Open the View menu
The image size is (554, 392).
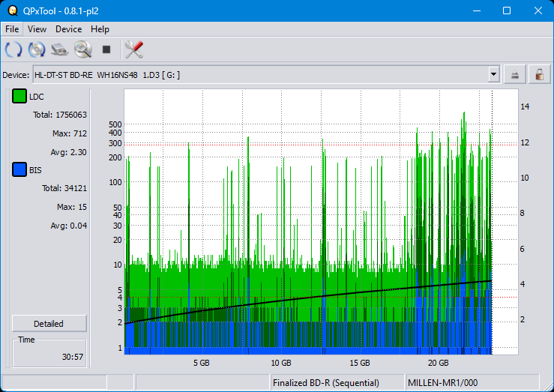(x=37, y=29)
